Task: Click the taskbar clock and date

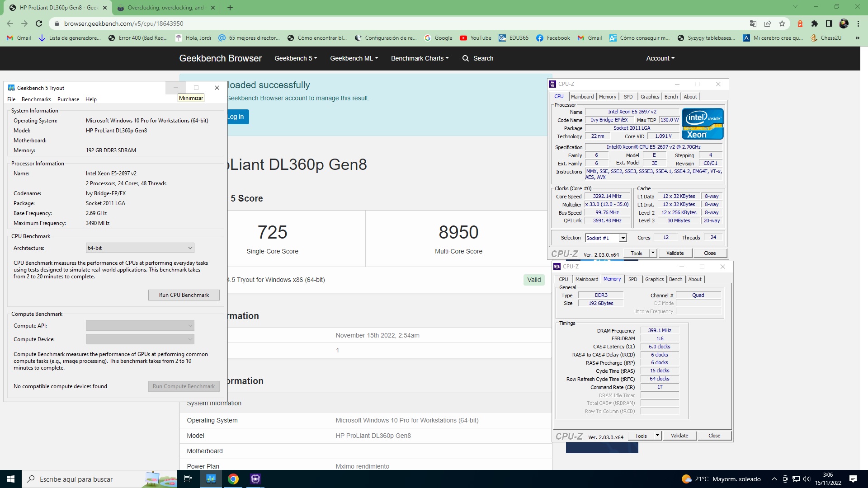Action: pyautogui.click(x=828, y=479)
